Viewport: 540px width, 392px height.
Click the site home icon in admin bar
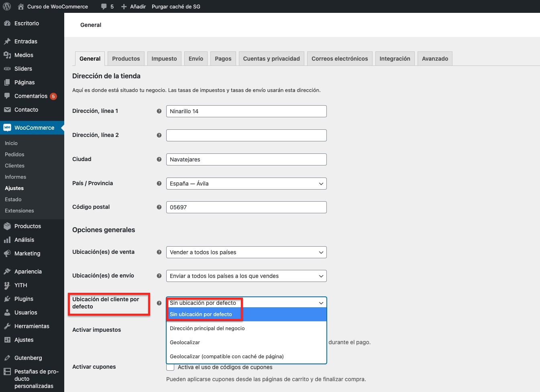tap(21, 6)
